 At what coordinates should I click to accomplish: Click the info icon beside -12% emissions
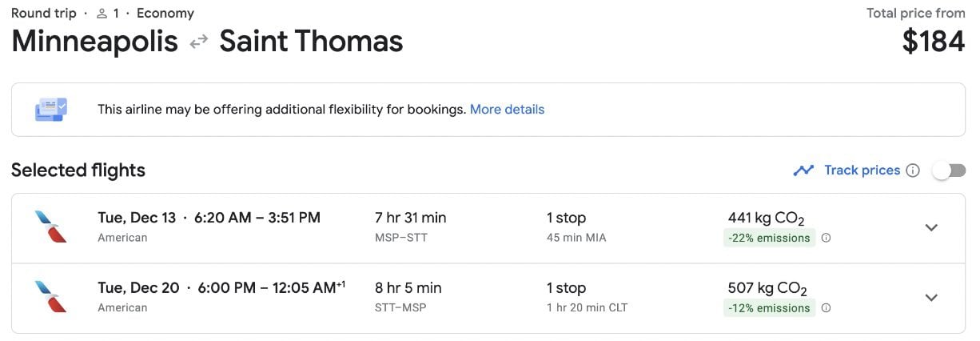[826, 308]
